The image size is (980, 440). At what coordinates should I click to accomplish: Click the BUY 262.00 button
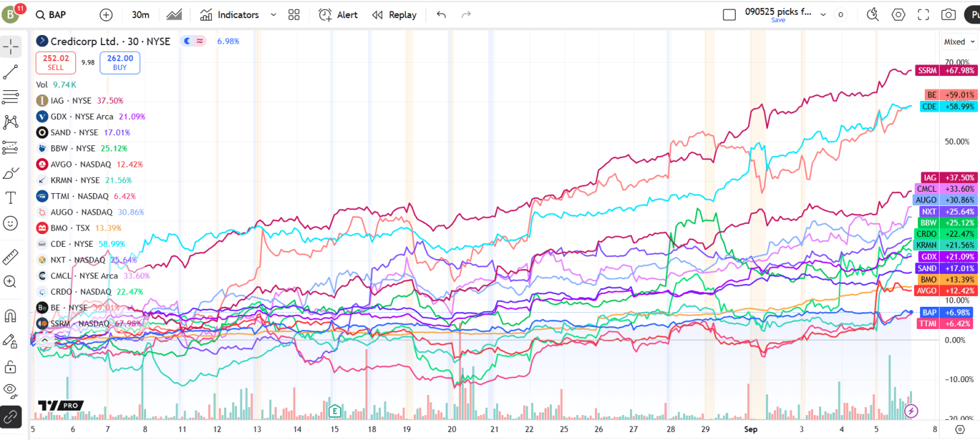point(120,63)
